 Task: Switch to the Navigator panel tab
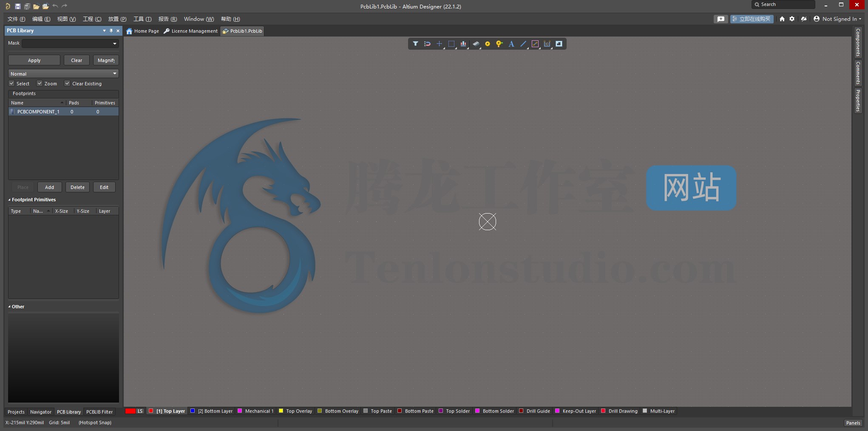[x=41, y=411]
